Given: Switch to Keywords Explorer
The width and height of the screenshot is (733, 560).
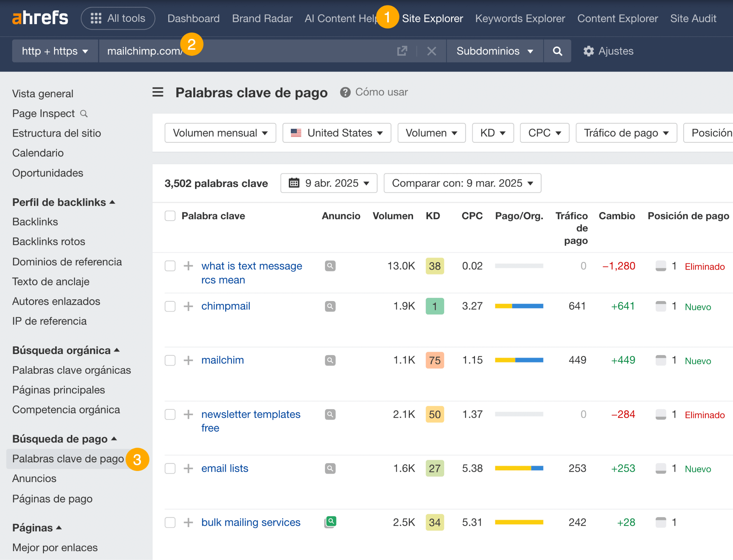Looking at the screenshot, I should point(520,18).
